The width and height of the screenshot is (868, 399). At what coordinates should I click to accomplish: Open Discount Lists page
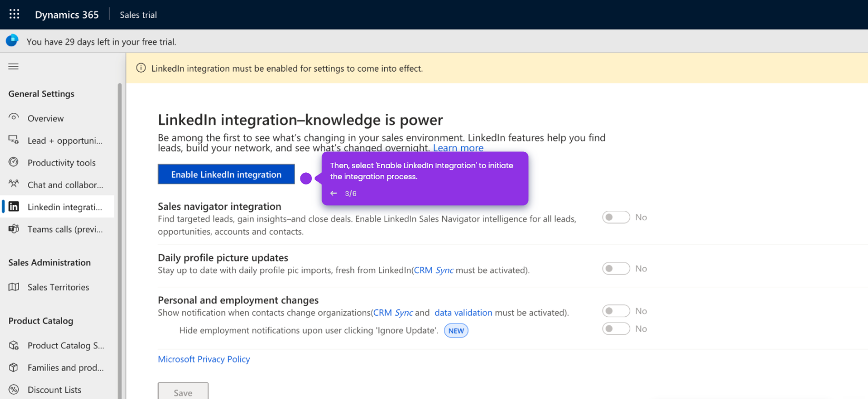(x=57, y=390)
